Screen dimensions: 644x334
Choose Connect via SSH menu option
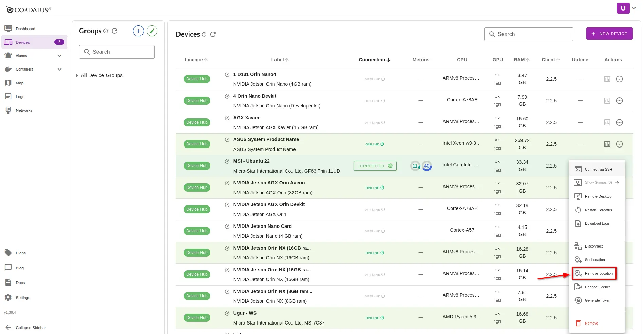[x=598, y=169]
